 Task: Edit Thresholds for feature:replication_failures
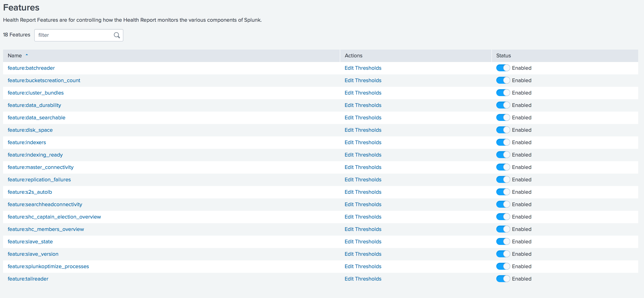(363, 180)
